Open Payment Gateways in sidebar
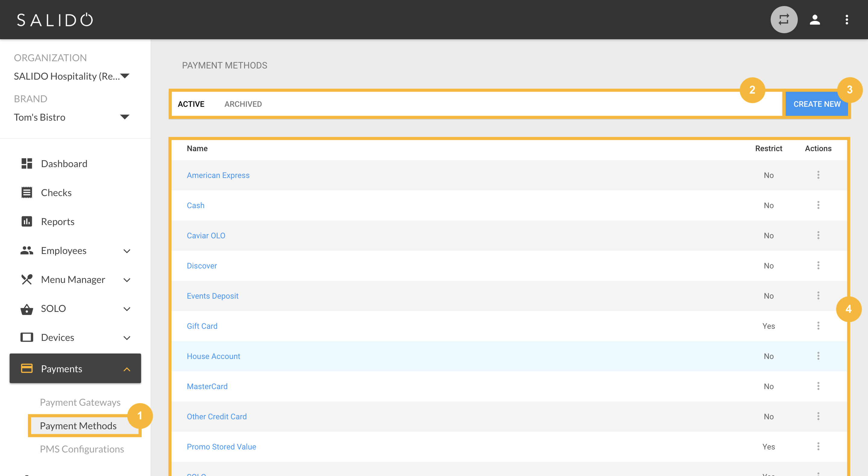Image resolution: width=868 pixels, height=476 pixels. coord(80,402)
